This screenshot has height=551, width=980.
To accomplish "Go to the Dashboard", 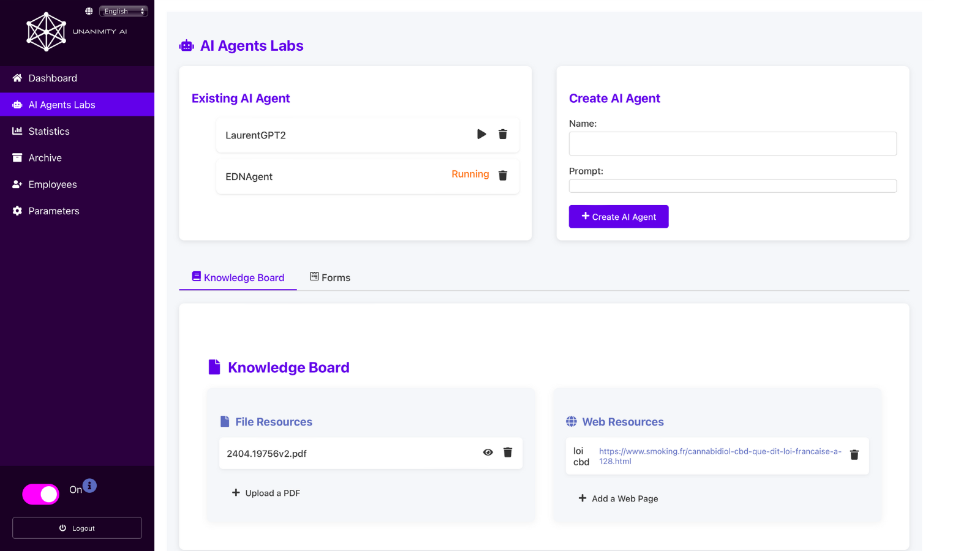I will 52,78.
